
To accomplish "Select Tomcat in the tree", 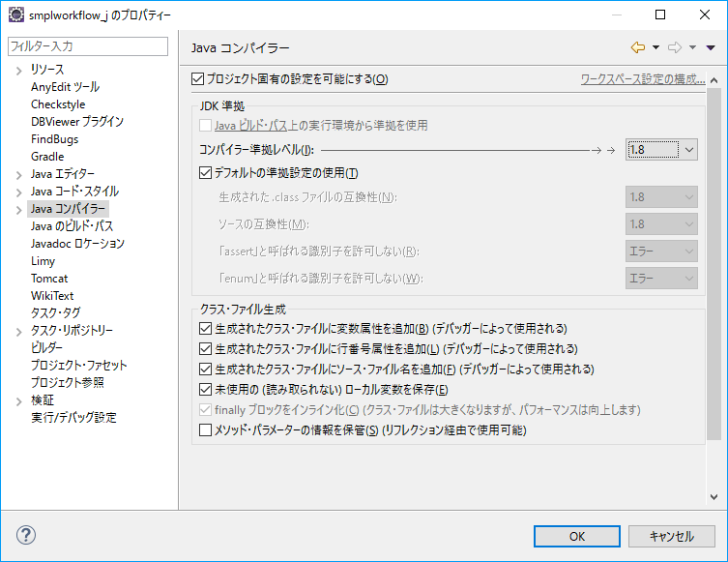I will (x=49, y=279).
